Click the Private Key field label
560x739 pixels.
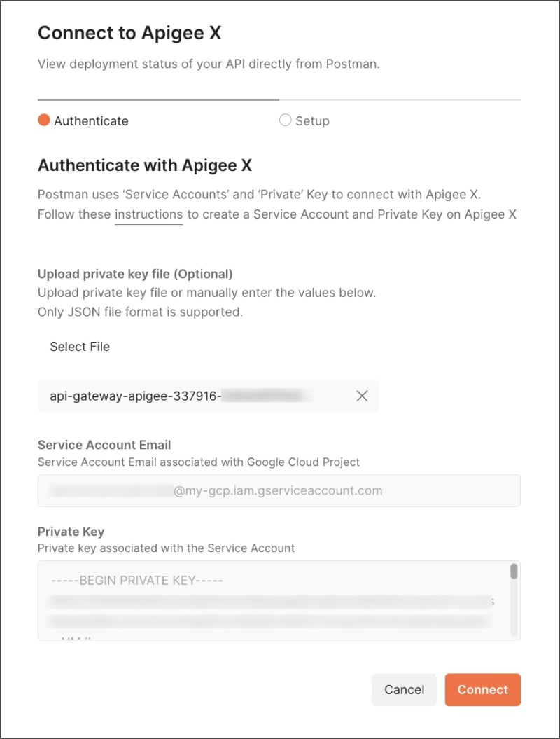[71, 532]
